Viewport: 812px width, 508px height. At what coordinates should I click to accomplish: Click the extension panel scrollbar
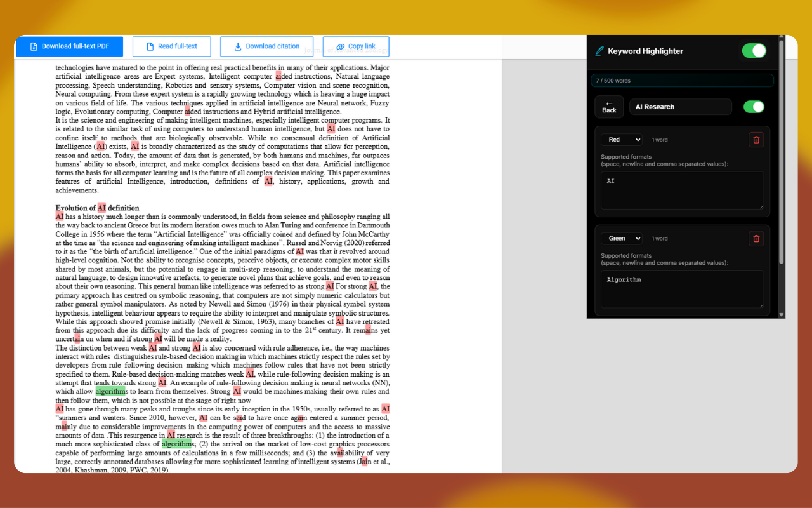pos(782,152)
